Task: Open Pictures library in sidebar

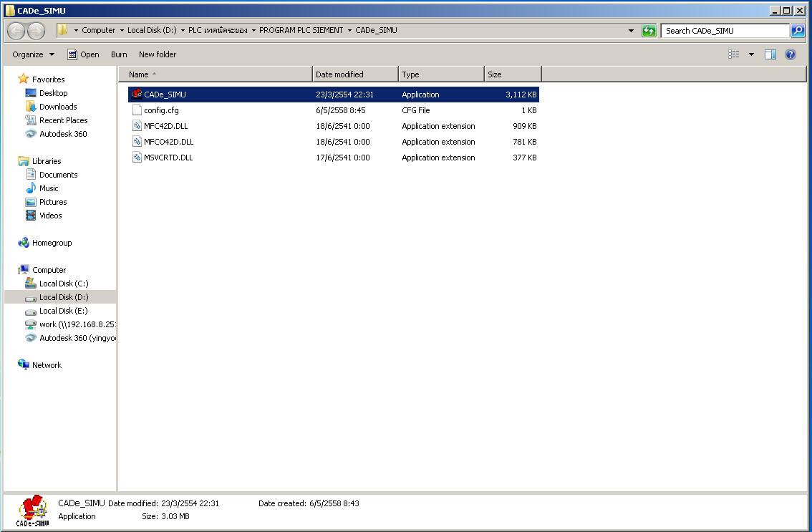Action: 53,201
